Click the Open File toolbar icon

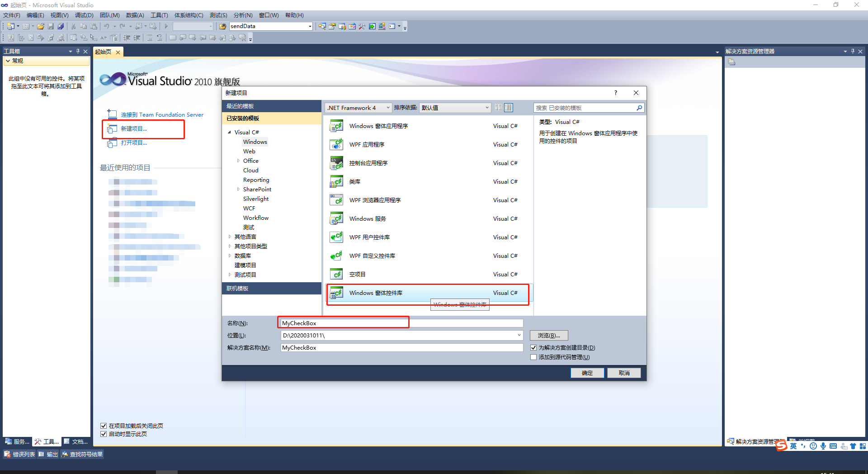[41, 26]
